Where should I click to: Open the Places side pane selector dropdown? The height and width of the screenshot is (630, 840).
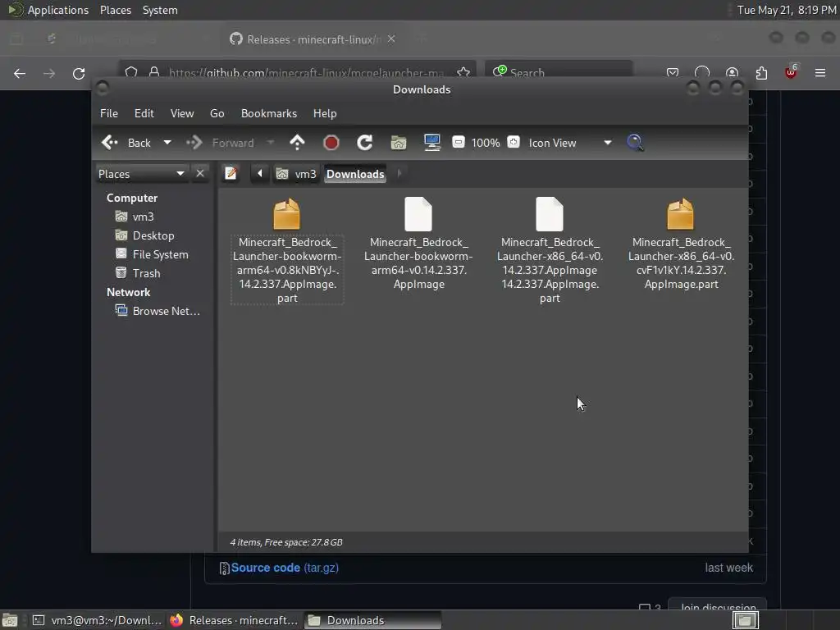click(x=141, y=174)
